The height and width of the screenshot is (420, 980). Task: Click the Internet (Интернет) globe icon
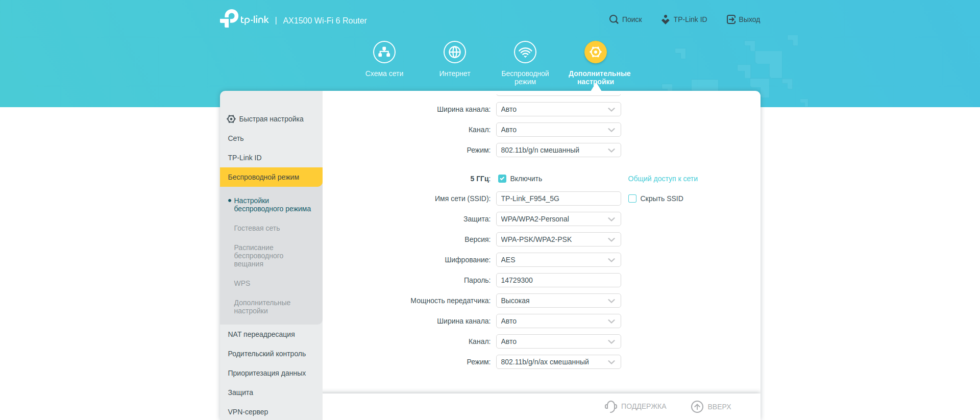click(x=454, y=52)
